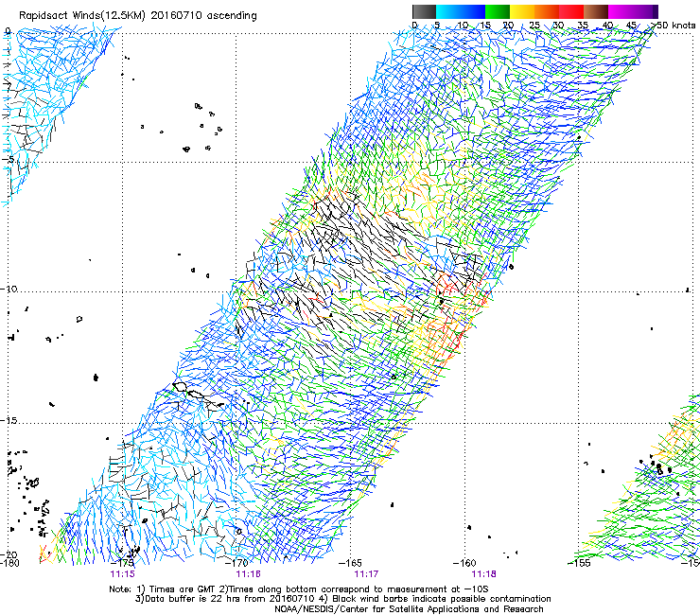The image size is (700, 615).
Task: Click the dark purple 45-50 knots legend swatch
Action: tap(645, 11)
